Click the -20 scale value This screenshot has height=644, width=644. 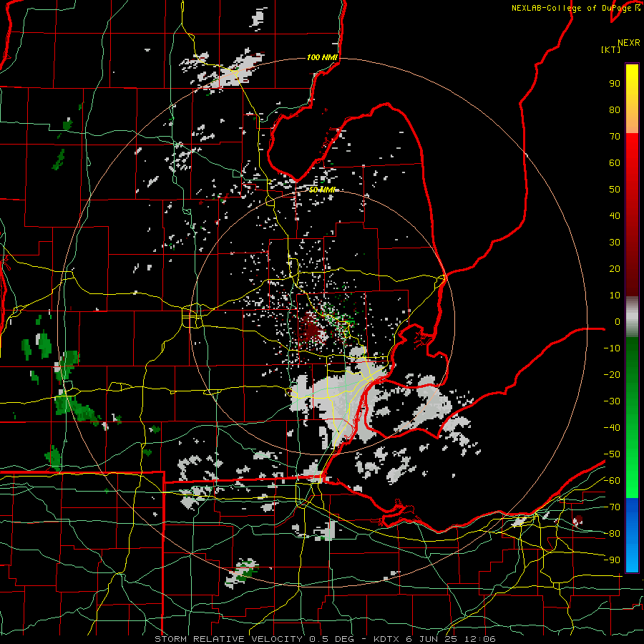[612, 374]
